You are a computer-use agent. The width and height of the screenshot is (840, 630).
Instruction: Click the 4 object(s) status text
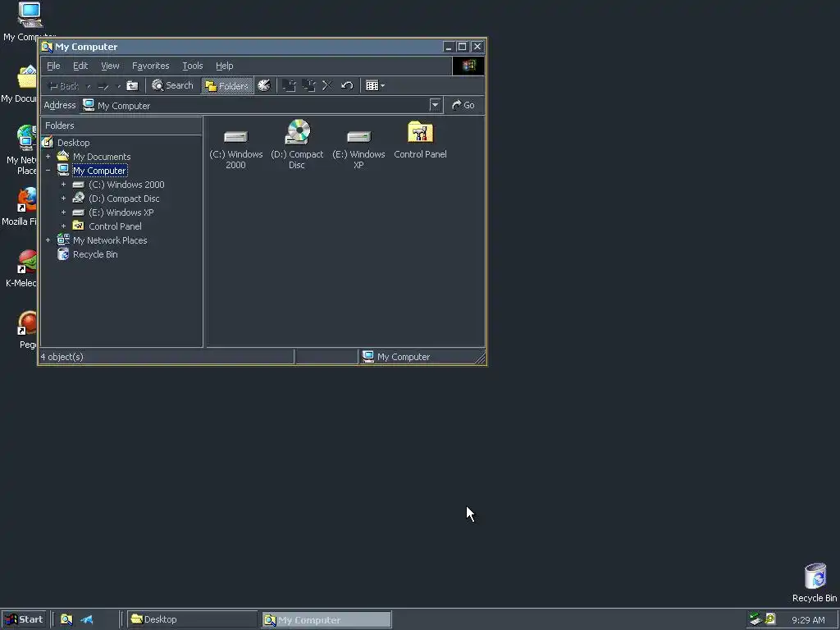[x=62, y=357]
